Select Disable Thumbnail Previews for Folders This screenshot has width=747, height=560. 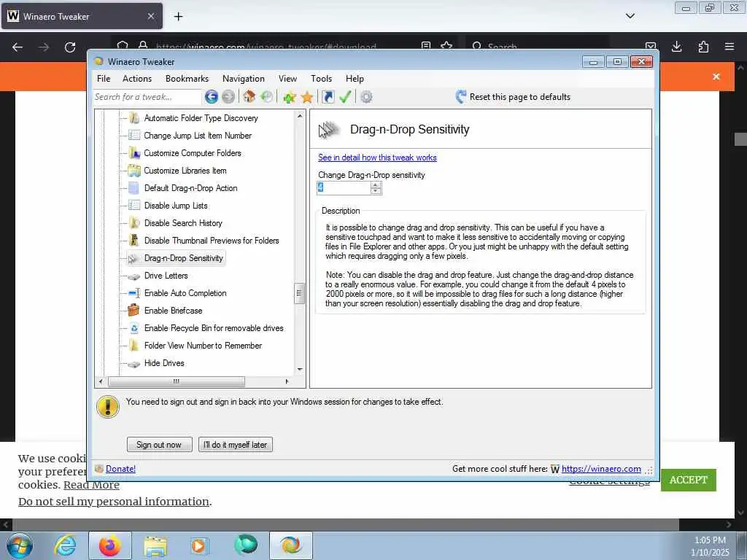pos(212,241)
